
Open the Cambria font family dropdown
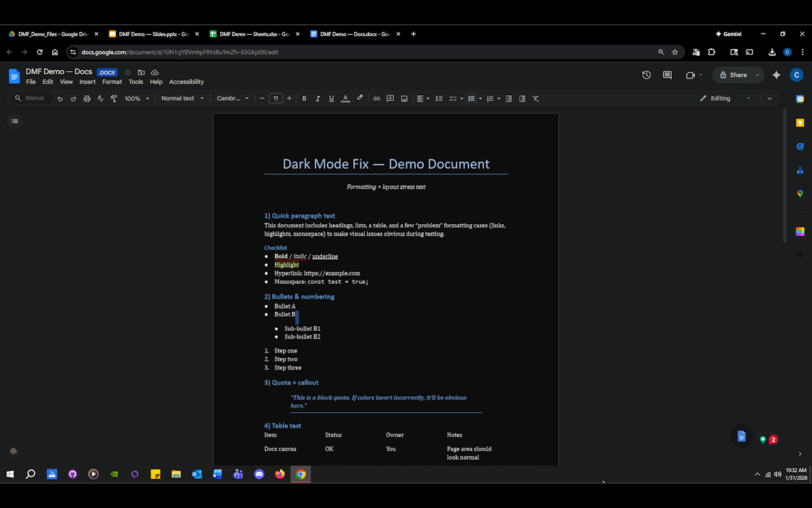[x=233, y=98]
